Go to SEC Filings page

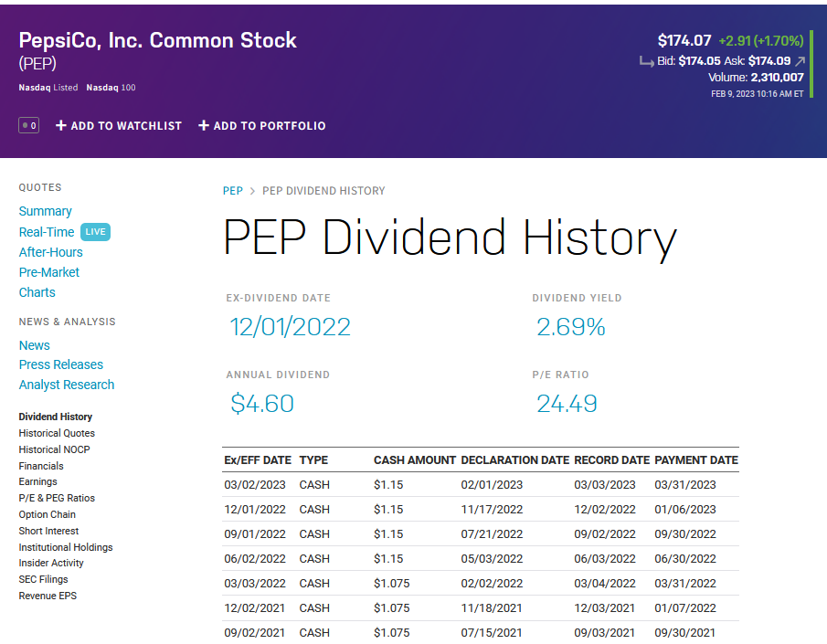click(43, 579)
